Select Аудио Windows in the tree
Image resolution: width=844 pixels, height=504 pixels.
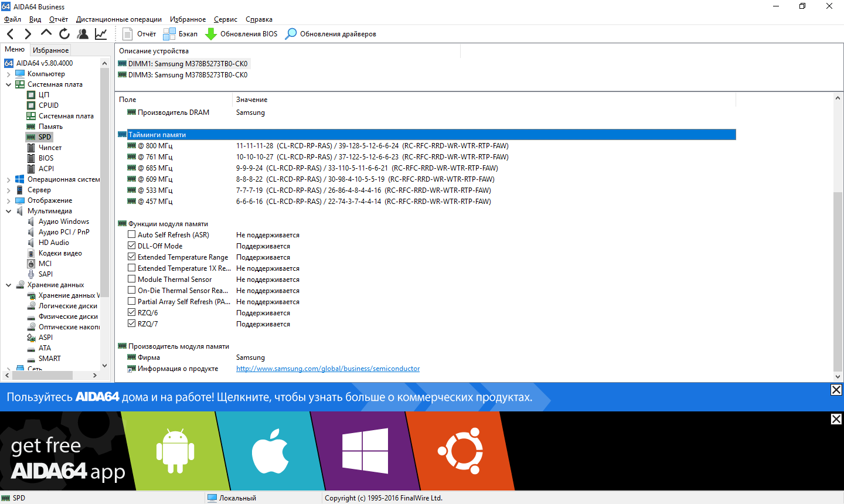click(64, 222)
